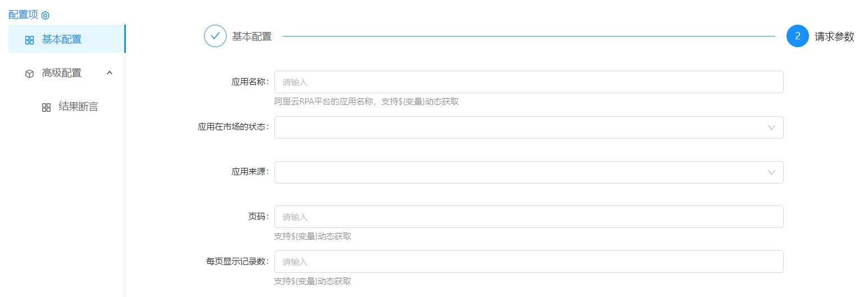The height and width of the screenshot is (297, 868).
Task: Click the grid icon beside 结果断言
Action: [47, 107]
